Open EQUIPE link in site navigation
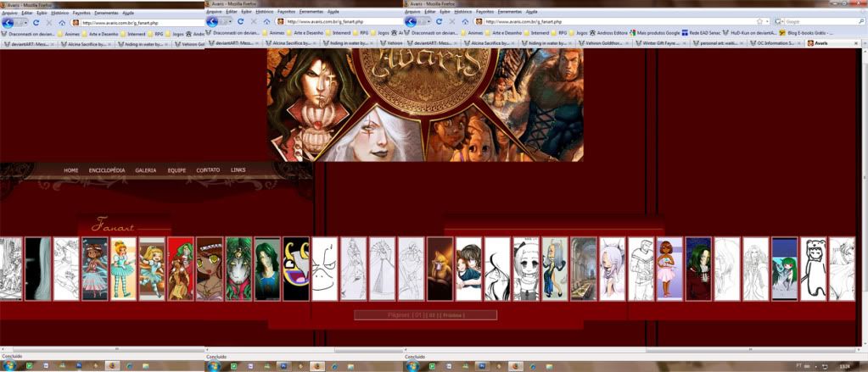The image size is (868, 372). coord(176,171)
